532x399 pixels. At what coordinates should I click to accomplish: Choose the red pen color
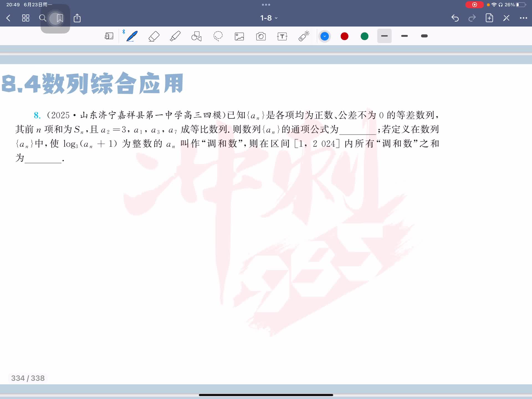[344, 36]
